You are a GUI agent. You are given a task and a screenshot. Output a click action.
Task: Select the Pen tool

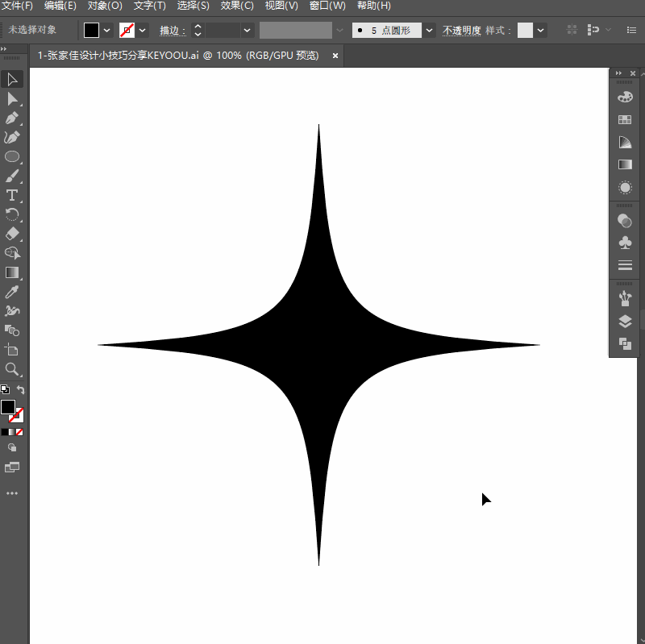pos(12,118)
